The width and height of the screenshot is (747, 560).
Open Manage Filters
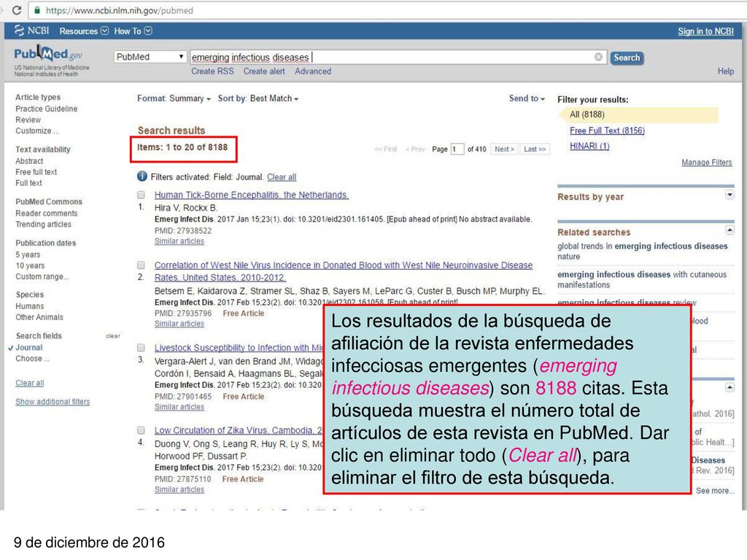(706, 163)
